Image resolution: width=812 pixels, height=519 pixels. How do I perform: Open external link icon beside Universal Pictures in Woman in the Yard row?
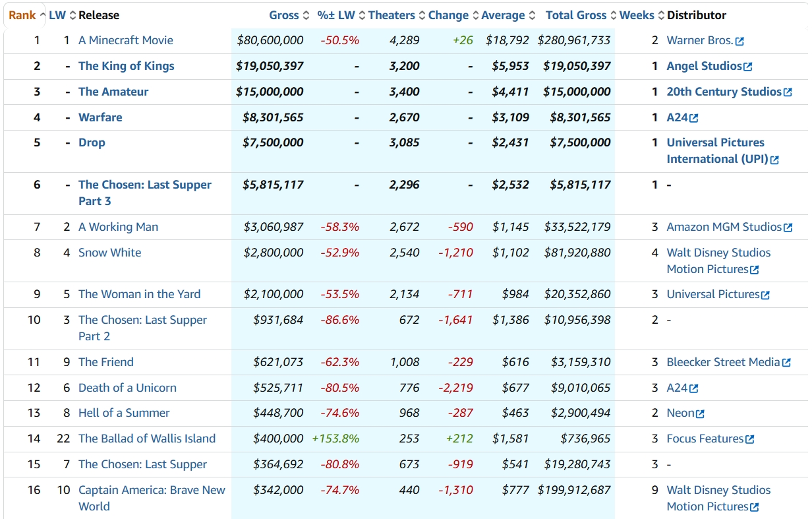765,295
